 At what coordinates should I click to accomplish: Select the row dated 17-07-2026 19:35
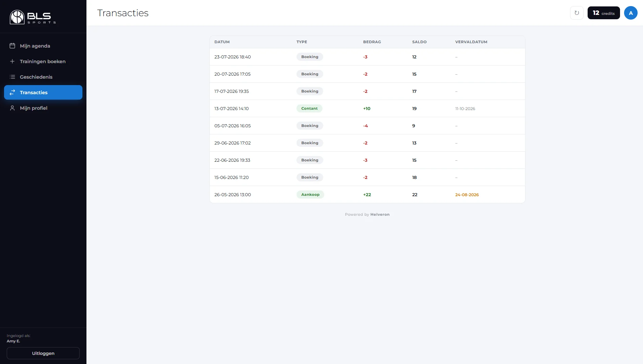click(367, 91)
